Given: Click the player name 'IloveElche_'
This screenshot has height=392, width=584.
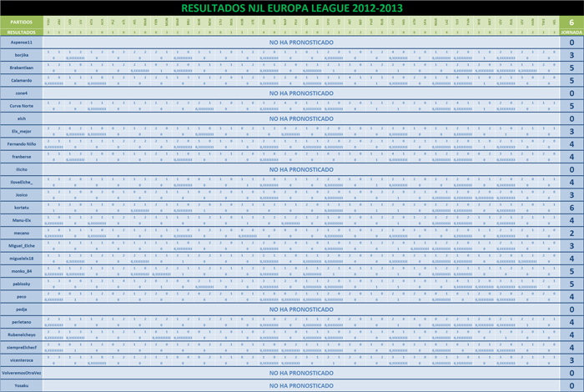Looking at the screenshot, I should click(22, 182).
